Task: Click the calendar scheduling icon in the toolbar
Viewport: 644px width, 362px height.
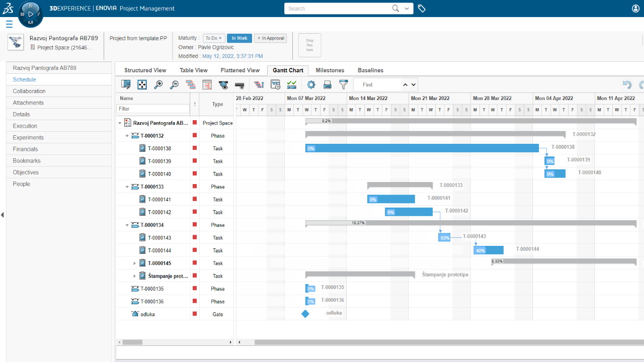Action: (x=275, y=84)
